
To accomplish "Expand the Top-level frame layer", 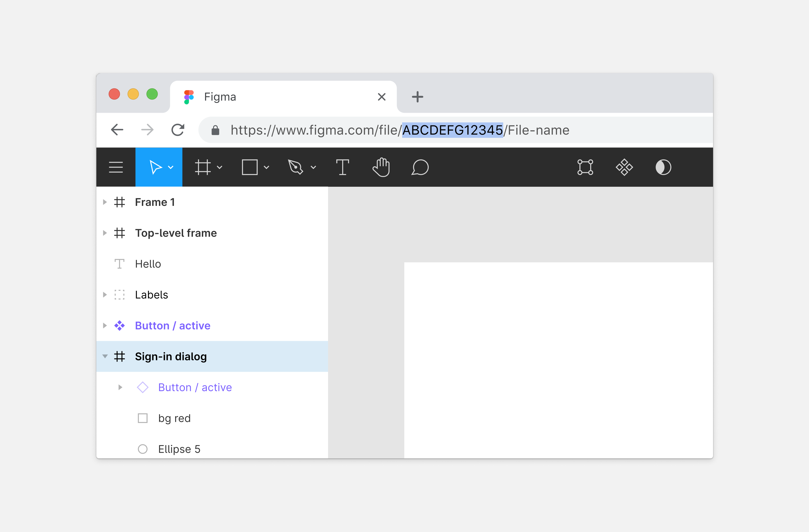I will [105, 233].
